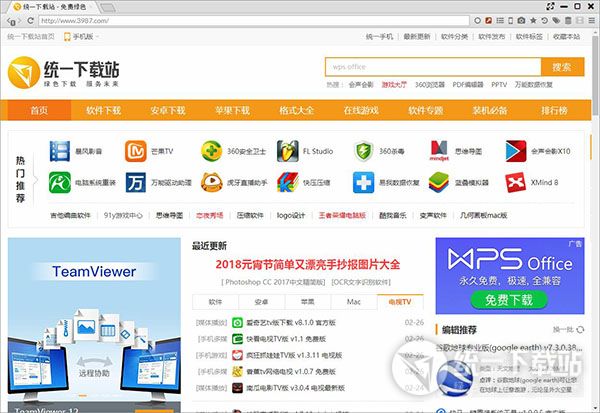The width and height of the screenshot is (600, 413).
Task: Open a new browser tab
Action: [108, 7]
